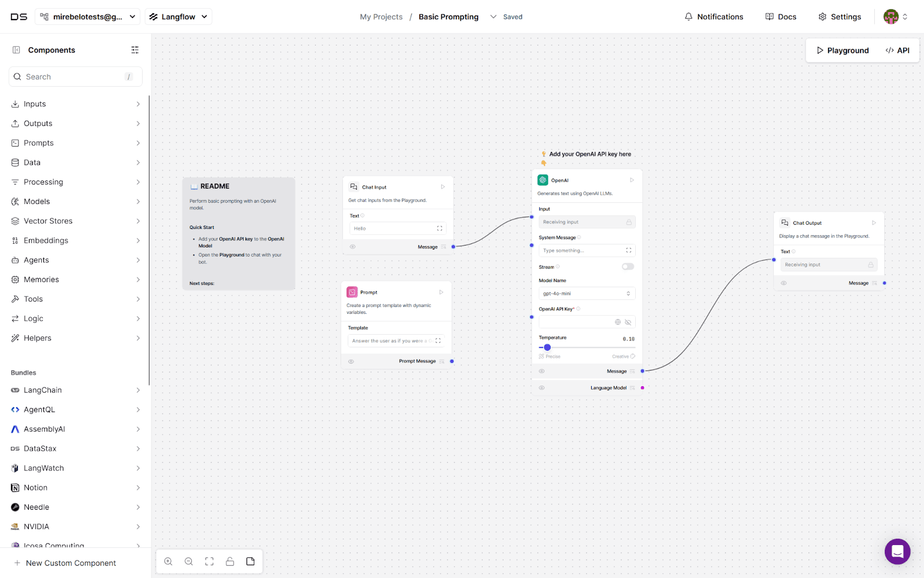Image resolution: width=924 pixels, height=578 pixels.
Task: Expand the Models category
Action: pyautogui.click(x=76, y=201)
